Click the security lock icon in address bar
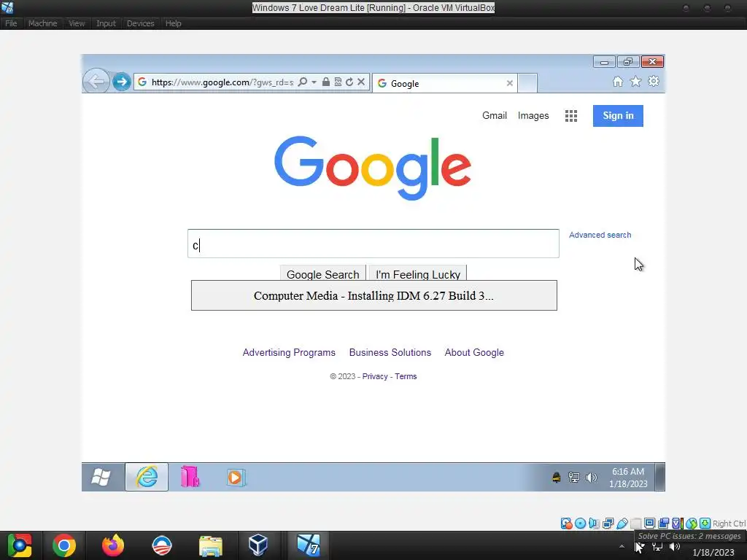The width and height of the screenshot is (747, 560). pyautogui.click(x=326, y=82)
